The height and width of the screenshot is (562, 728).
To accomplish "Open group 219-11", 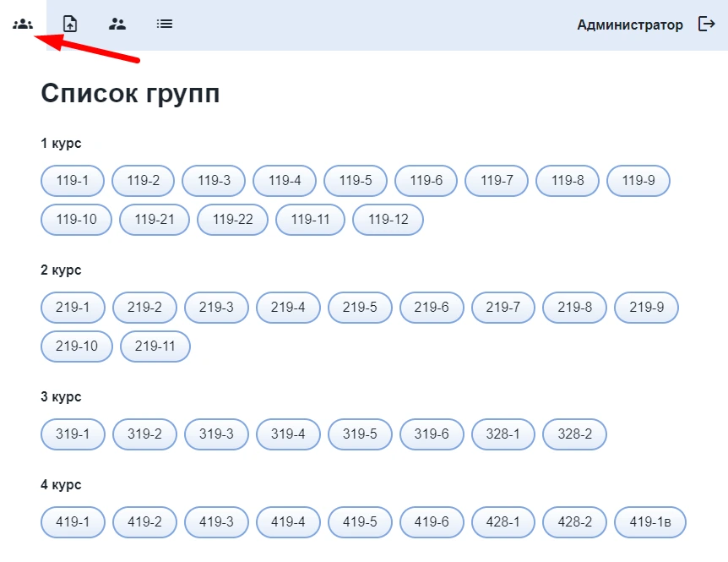I will pos(155,346).
